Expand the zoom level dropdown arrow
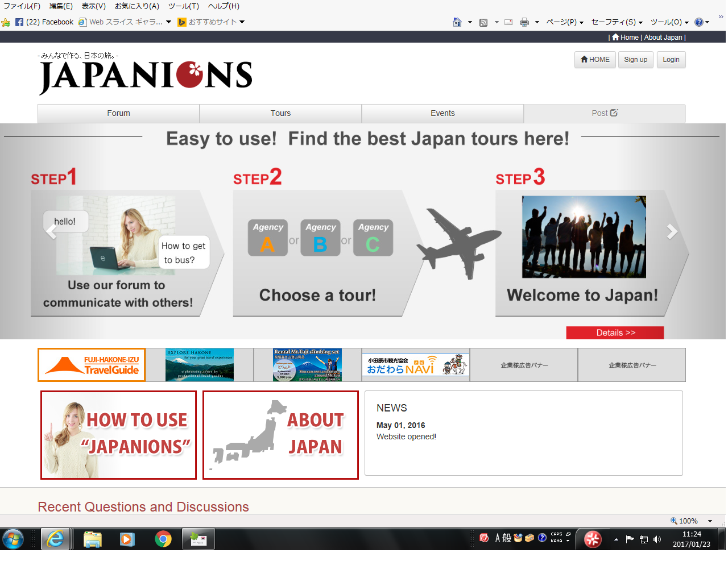 tap(710, 521)
